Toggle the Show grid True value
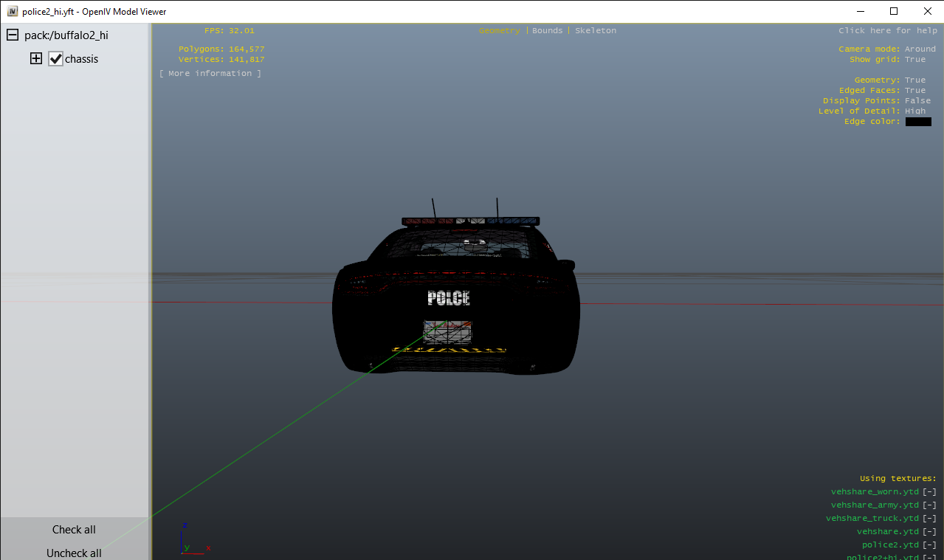The height and width of the screenshot is (560, 944). pos(914,60)
